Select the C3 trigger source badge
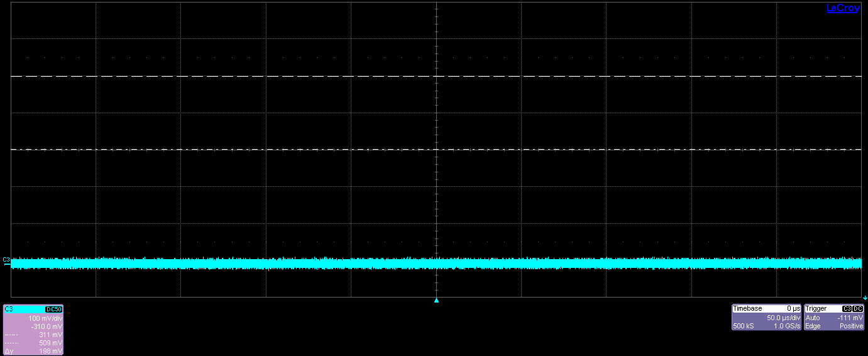Image resolution: width=868 pixels, height=356 pixels. 847,309
